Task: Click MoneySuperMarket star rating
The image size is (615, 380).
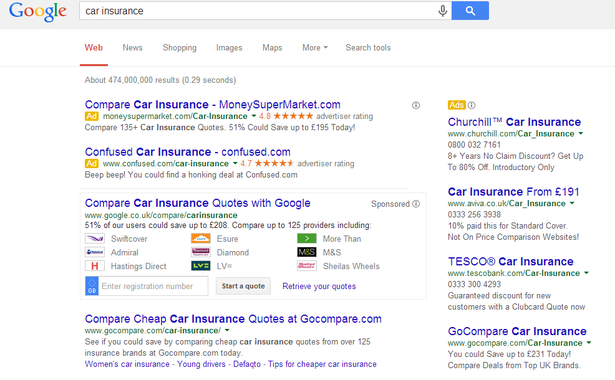Action: tap(293, 116)
